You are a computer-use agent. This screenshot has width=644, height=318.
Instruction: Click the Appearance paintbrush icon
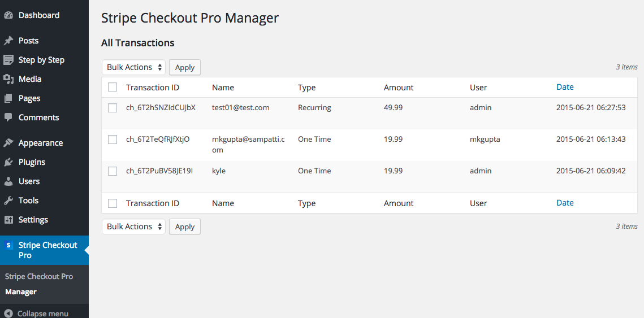[x=8, y=143]
